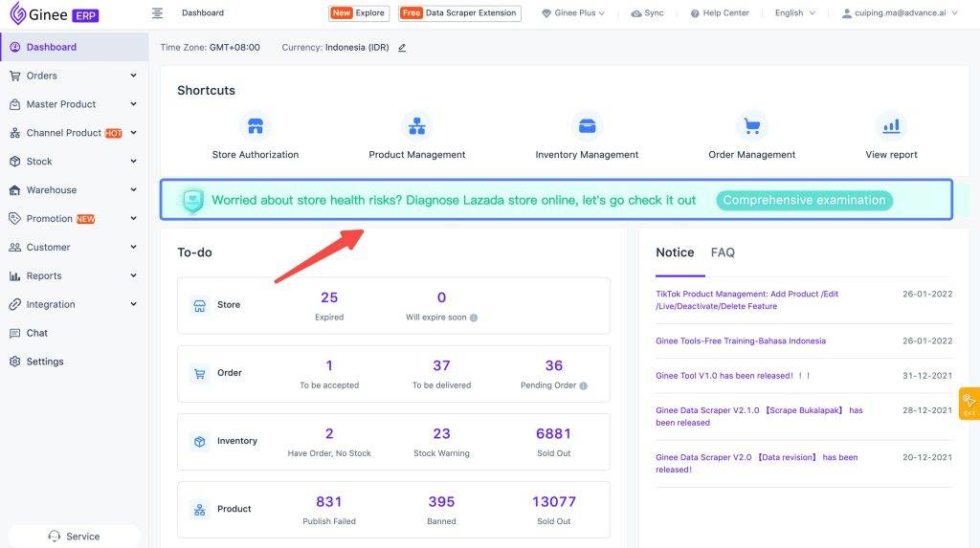
Task: Click the Free Data Scraper Extension button
Action: point(459,13)
